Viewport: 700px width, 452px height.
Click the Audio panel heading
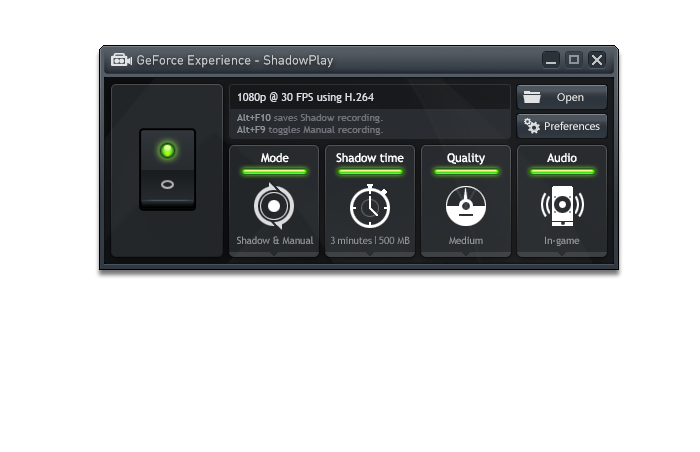tap(562, 158)
